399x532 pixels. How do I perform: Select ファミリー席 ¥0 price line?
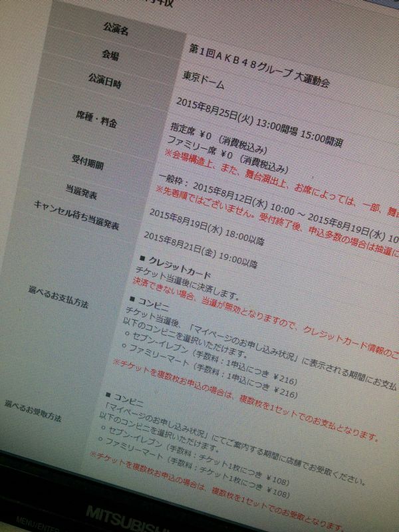227,154
